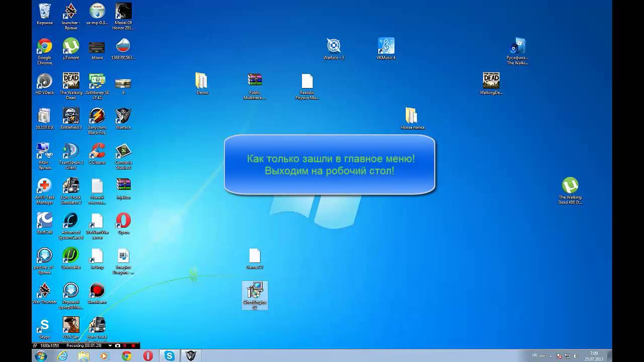The height and width of the screenshot is (362, 644).
Task: Select the Battlefield 3 shortcut
Action: (71, 119)
